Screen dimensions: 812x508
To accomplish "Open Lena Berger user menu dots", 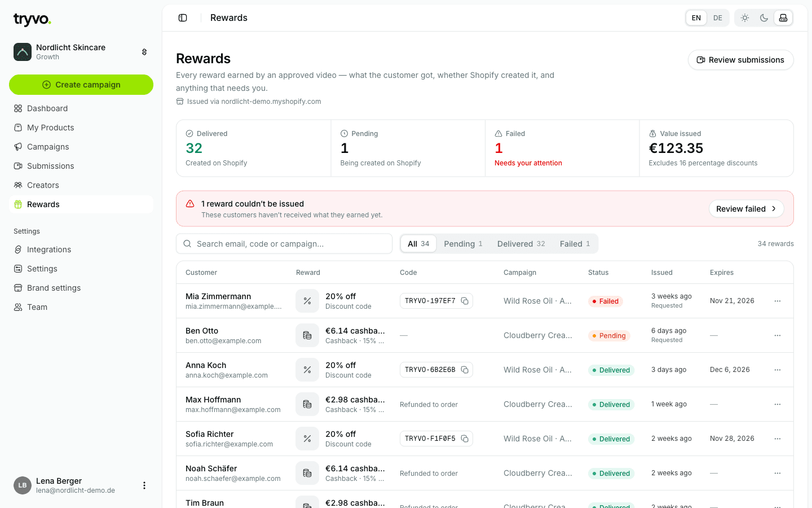I will tap(144, 485).
